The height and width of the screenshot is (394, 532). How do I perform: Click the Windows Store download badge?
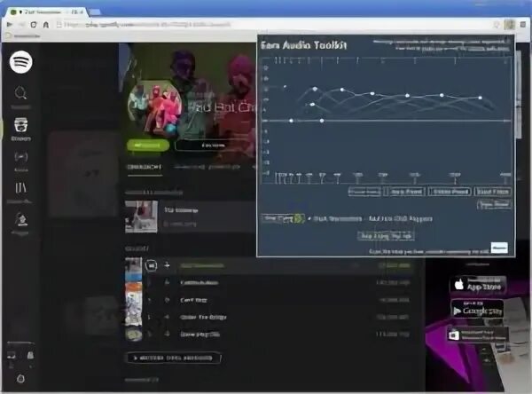tap(478, 335)
